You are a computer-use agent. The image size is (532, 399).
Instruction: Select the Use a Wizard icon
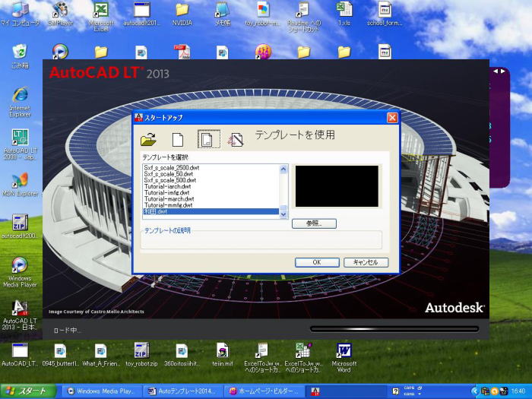pos(236,139)
